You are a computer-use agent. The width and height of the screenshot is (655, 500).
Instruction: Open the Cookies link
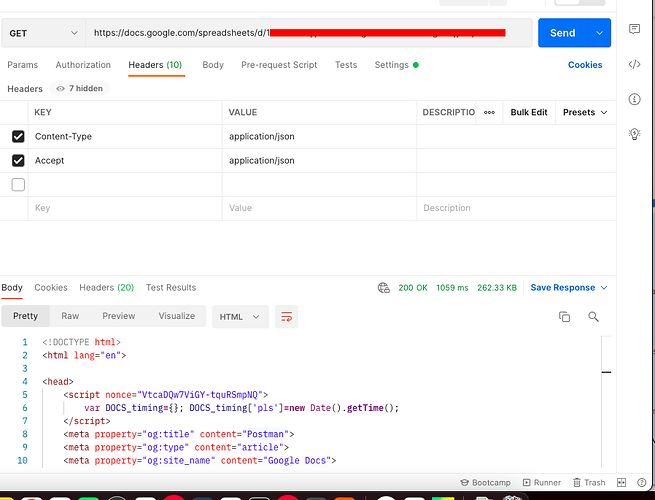point(585,65)
